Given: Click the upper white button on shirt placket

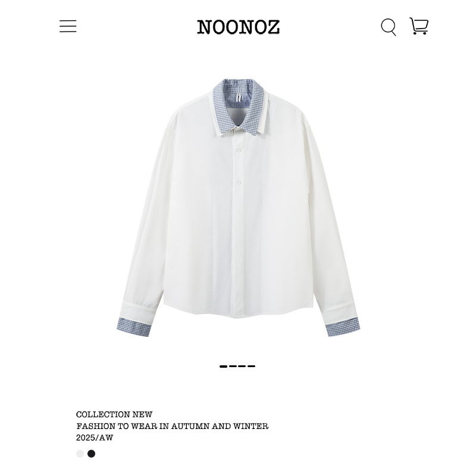Looking at the screenshot, I should pos(239,150).
